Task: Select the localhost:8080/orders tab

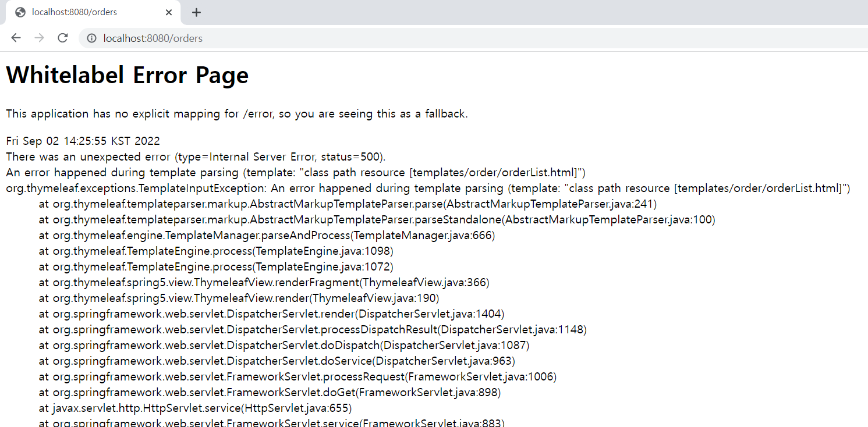Action: [94, 12]
